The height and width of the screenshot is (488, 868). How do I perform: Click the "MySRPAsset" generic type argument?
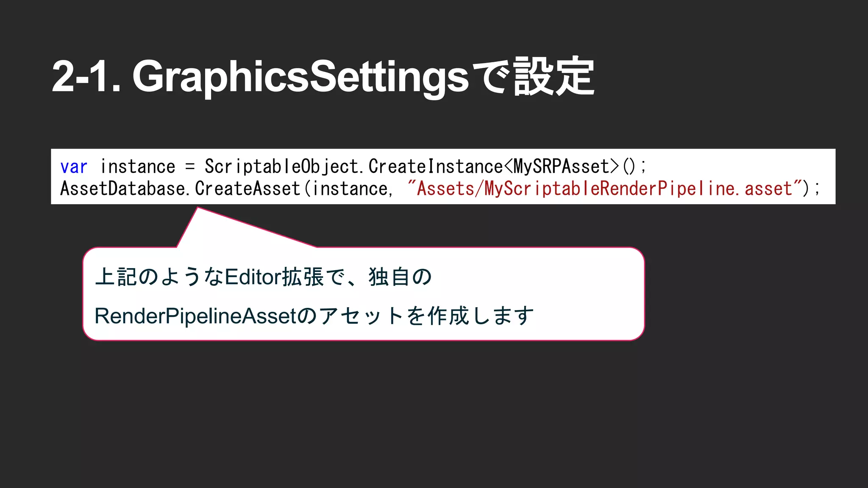tap(561, 167)
